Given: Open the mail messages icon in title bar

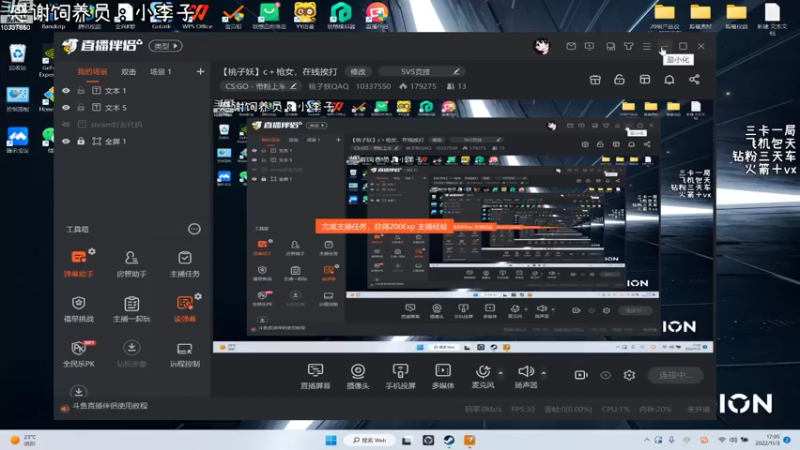Looking at the screenshot, I should [x=571, y=46].
